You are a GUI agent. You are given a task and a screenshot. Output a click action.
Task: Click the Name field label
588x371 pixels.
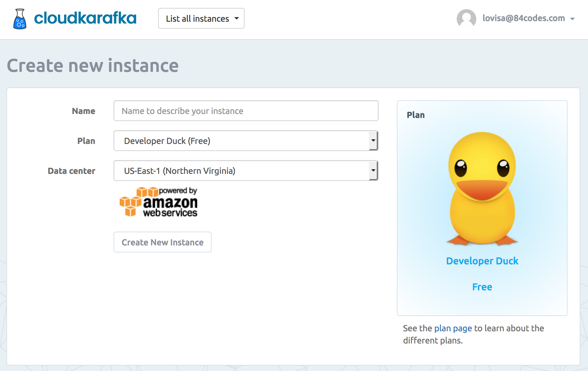(x=84, y=111)
